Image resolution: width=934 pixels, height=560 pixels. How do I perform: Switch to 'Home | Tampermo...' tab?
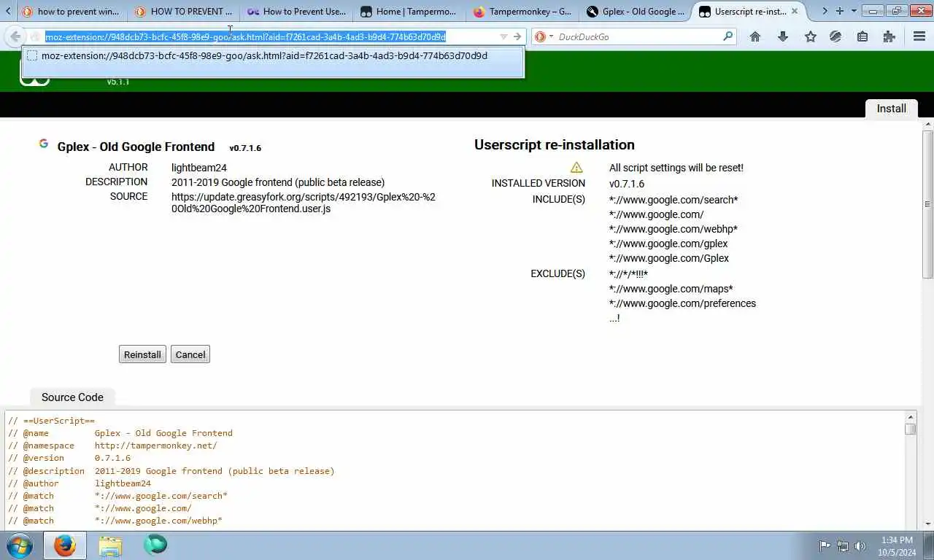click(409, 12)
